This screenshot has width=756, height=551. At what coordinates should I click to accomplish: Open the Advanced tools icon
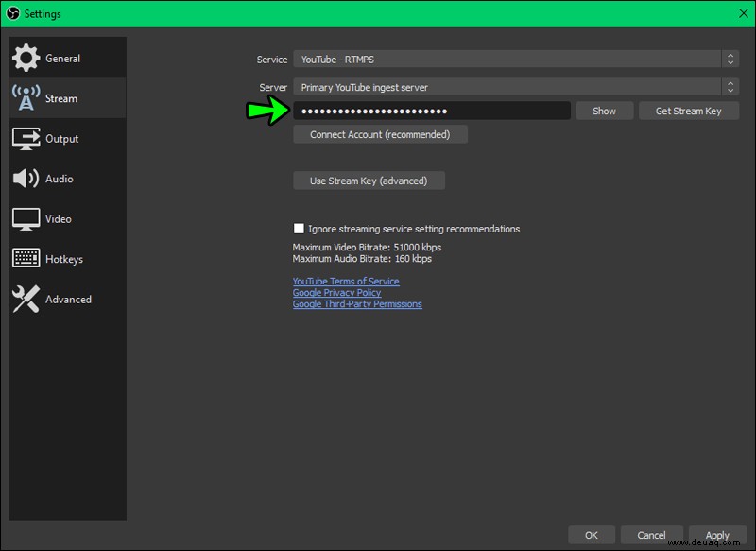pyautogui.click(x=26, y=299)
